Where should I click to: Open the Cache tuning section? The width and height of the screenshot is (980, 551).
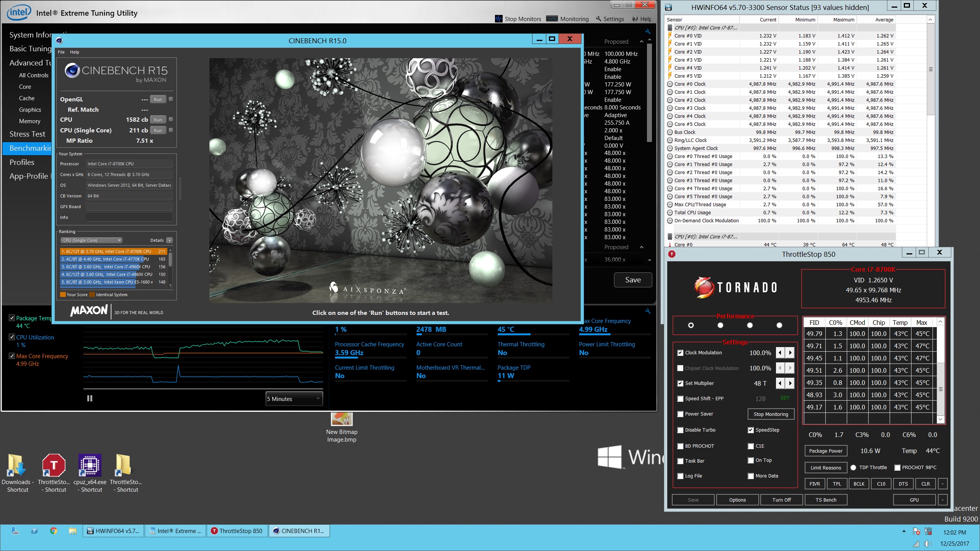pyautogui.click(x=26, y=98)
